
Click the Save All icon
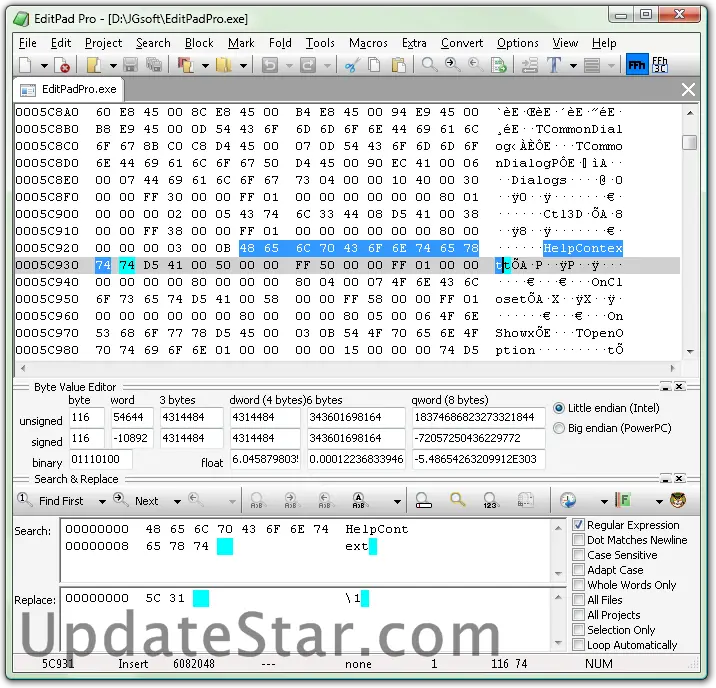coord(154,65)
